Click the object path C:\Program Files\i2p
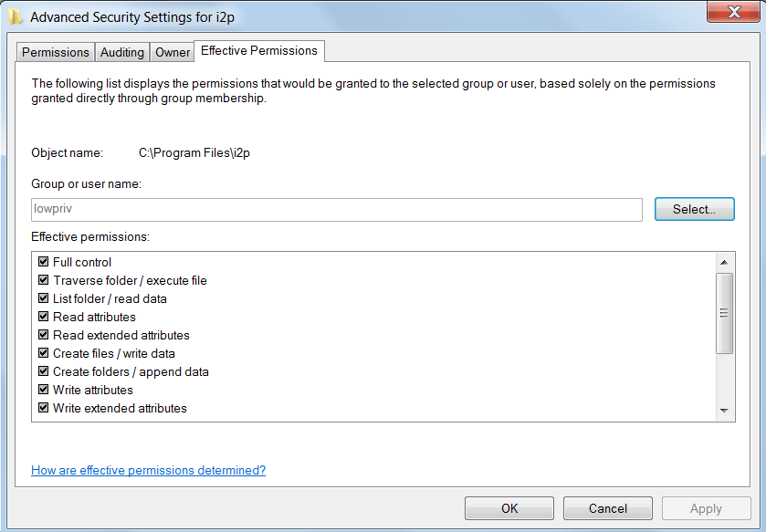The height and width of the screenshot is (532, 766). pyautogui.click(x=194, y=152)
